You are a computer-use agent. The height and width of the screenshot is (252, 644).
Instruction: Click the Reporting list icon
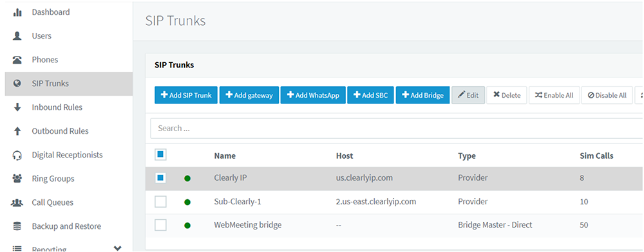[x=17, y=249]
